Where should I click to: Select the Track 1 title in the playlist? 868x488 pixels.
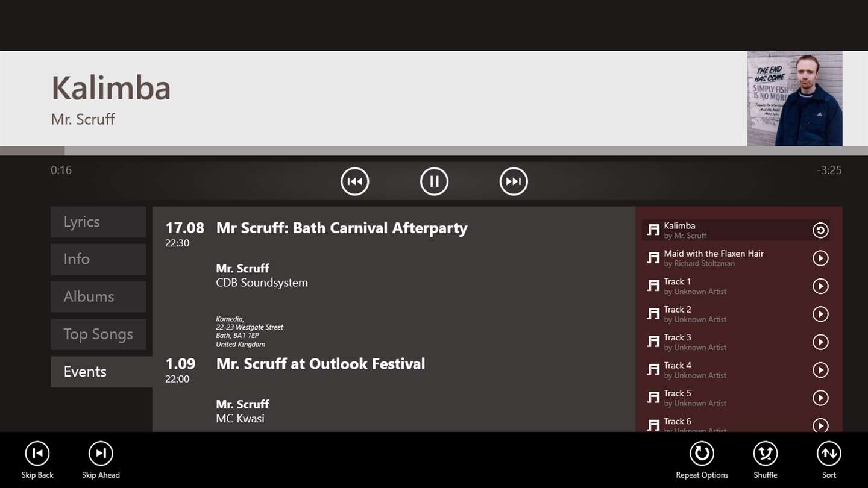pyautogui.click(x=678, y=281)
